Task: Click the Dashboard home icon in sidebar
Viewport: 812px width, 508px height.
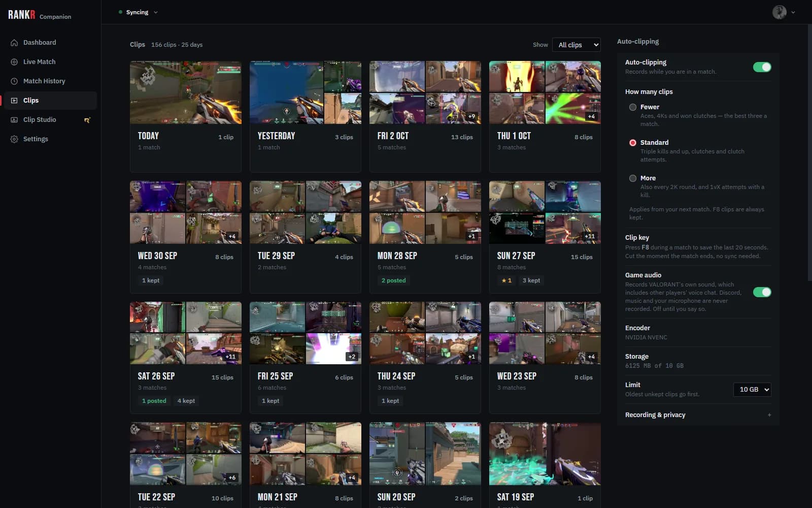Action: tap(14, 43)
